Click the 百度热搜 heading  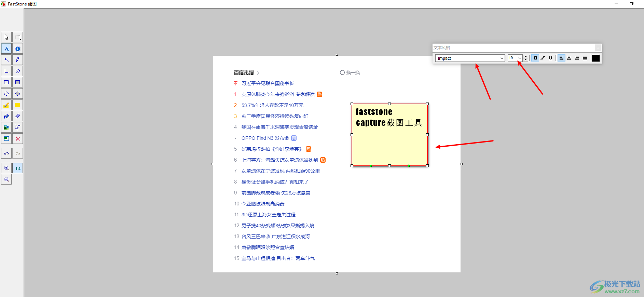click(x=244, y=73)
